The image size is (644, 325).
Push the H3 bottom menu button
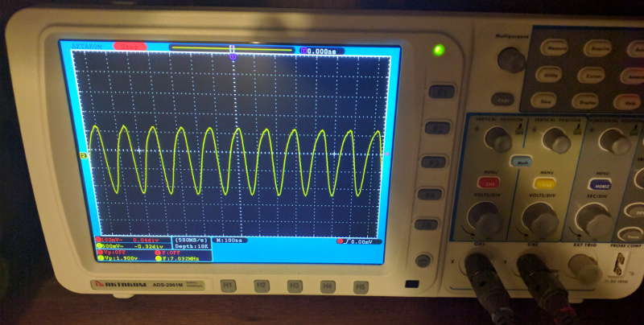click(x=295, y=286)
